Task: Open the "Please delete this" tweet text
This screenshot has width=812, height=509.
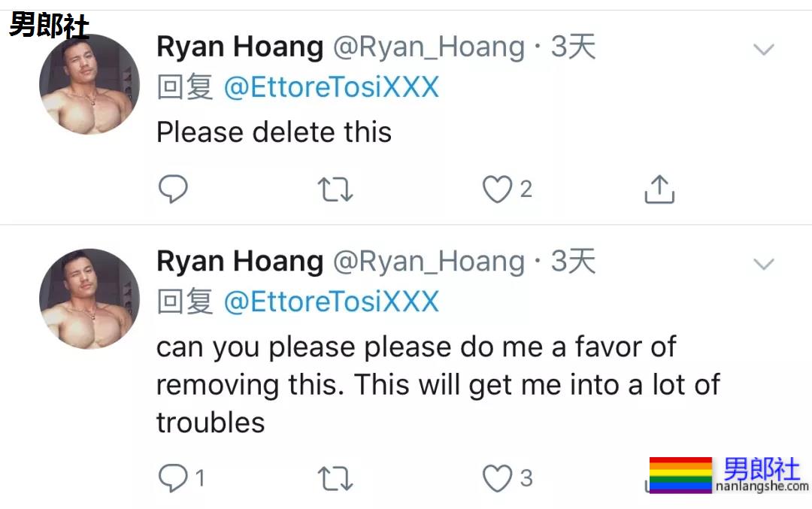Action: click(274, 133)
